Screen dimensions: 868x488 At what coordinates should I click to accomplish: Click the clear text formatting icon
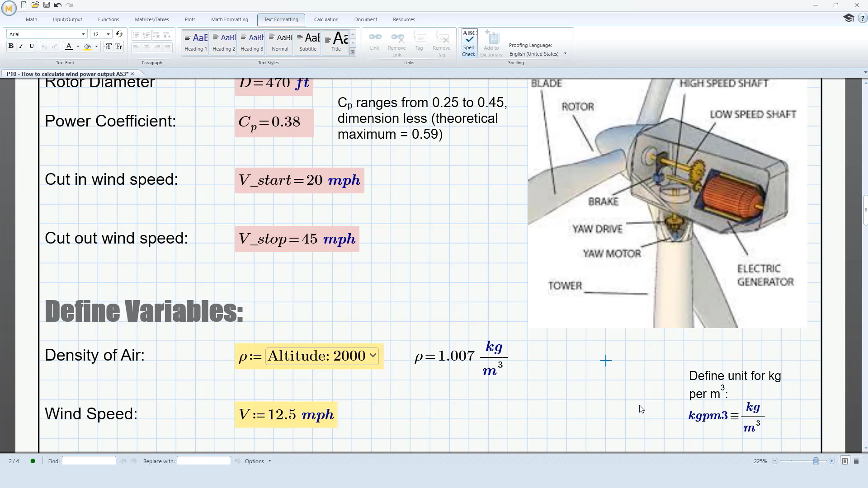coord(119,34)
